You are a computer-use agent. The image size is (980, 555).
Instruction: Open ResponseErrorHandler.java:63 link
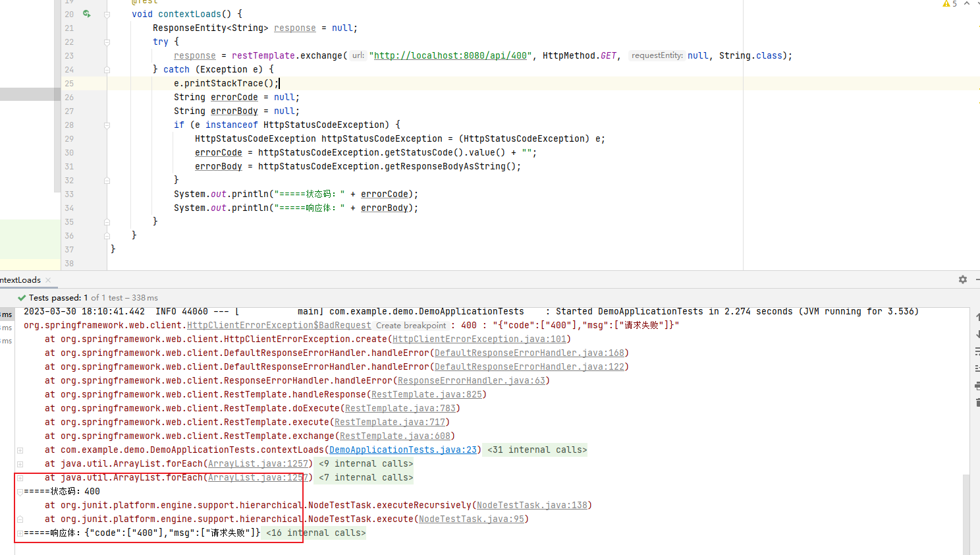[472, 381]
